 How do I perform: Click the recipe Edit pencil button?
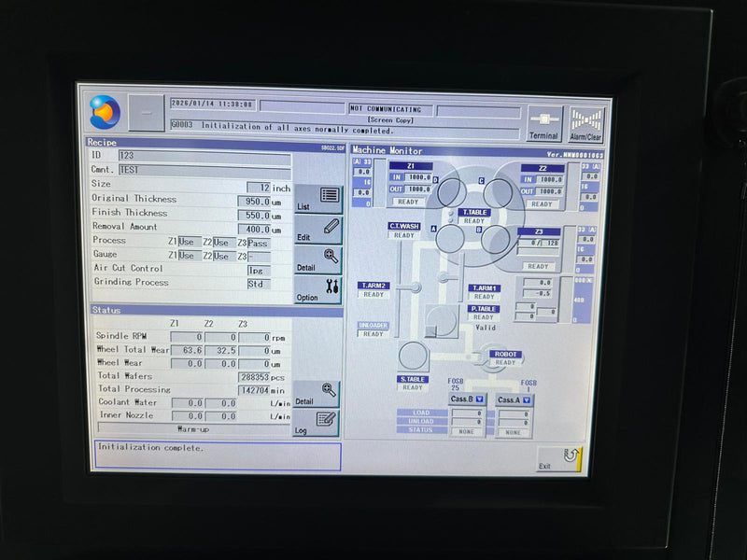tap(317, 230)
